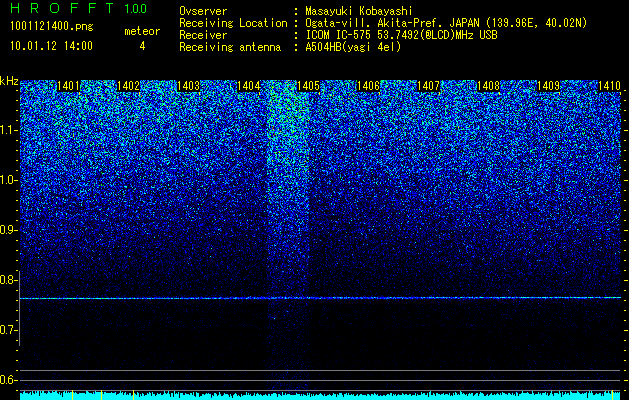629x400 pixels.
Task: Click the 1404 time marker
Action: pyautogui.click(x=248, y=86)
